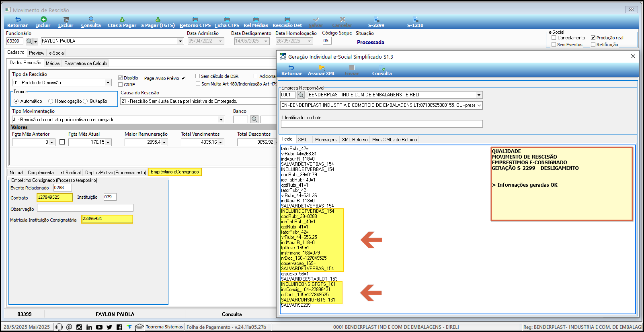
Task: Open S-2299 event
Action: pyautogui.click(x=376, y=22)
